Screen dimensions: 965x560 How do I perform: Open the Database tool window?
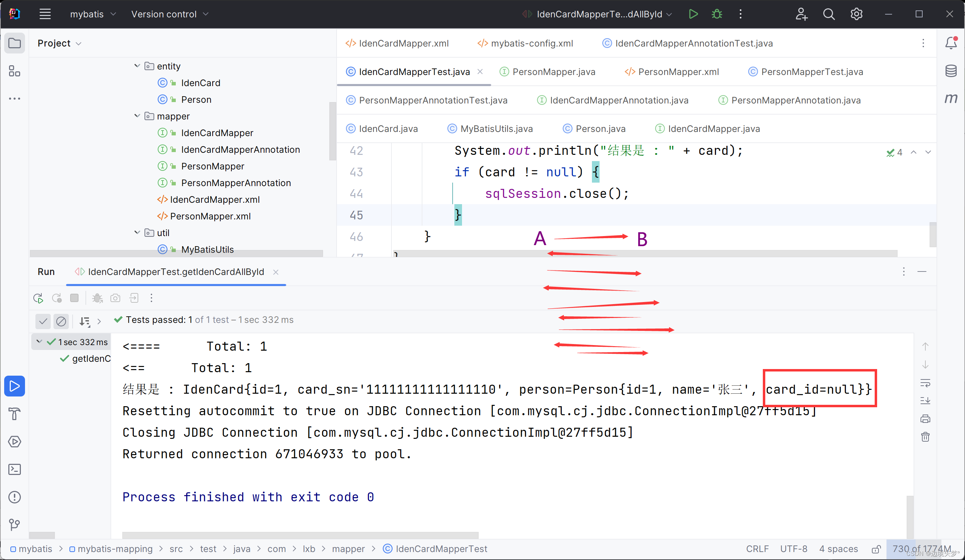pos(951,71)
